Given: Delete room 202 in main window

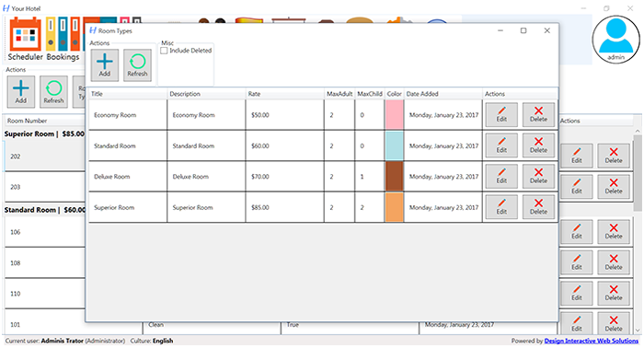Looking at the screenshot, I should [x=614, y=156].
